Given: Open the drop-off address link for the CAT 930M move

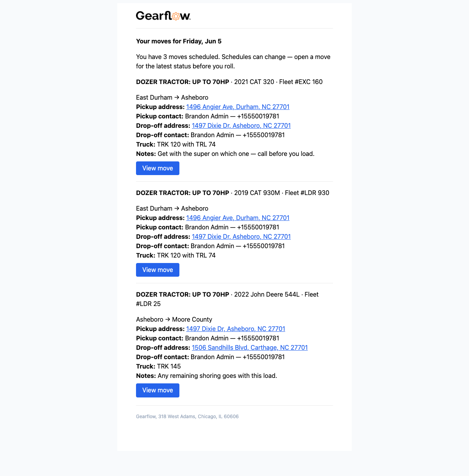Looking at the screenshot, I should point(241,236).
